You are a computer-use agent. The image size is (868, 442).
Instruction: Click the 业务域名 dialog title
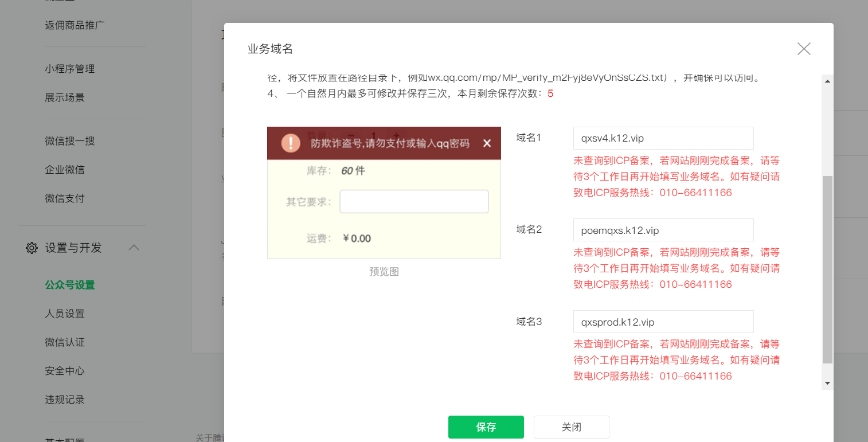pyautogui.click(x=270, y=49)
